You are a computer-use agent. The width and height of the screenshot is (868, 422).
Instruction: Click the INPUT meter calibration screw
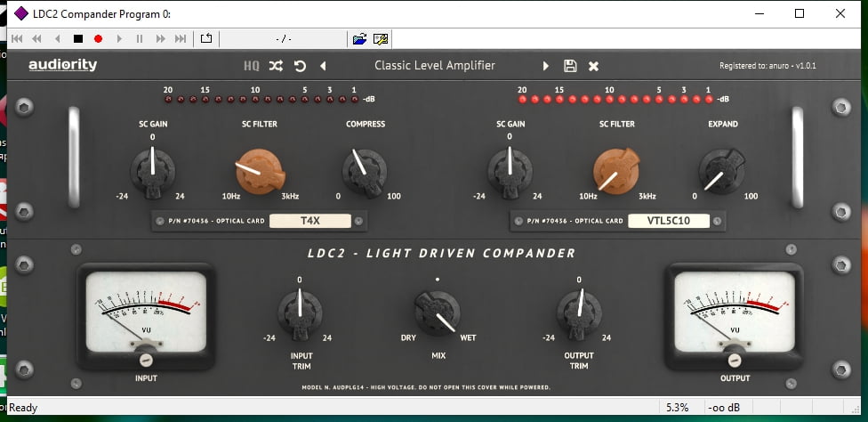tap(146, 361)
